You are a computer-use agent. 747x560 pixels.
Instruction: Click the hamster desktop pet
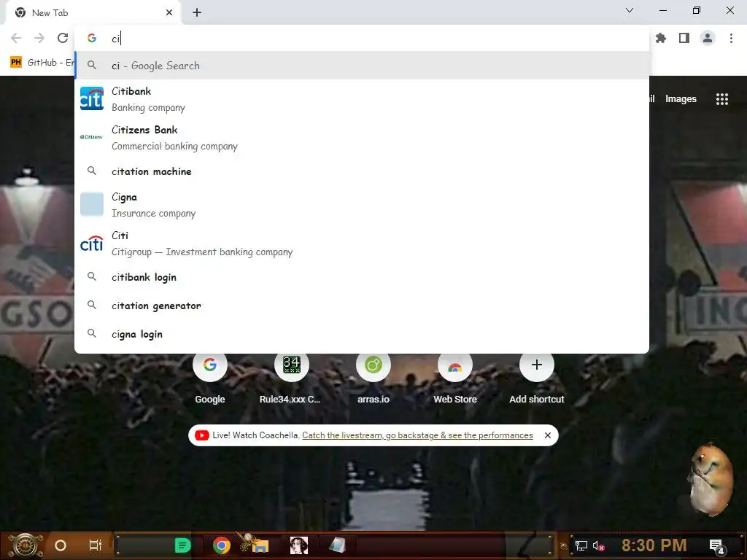point(711,480)
